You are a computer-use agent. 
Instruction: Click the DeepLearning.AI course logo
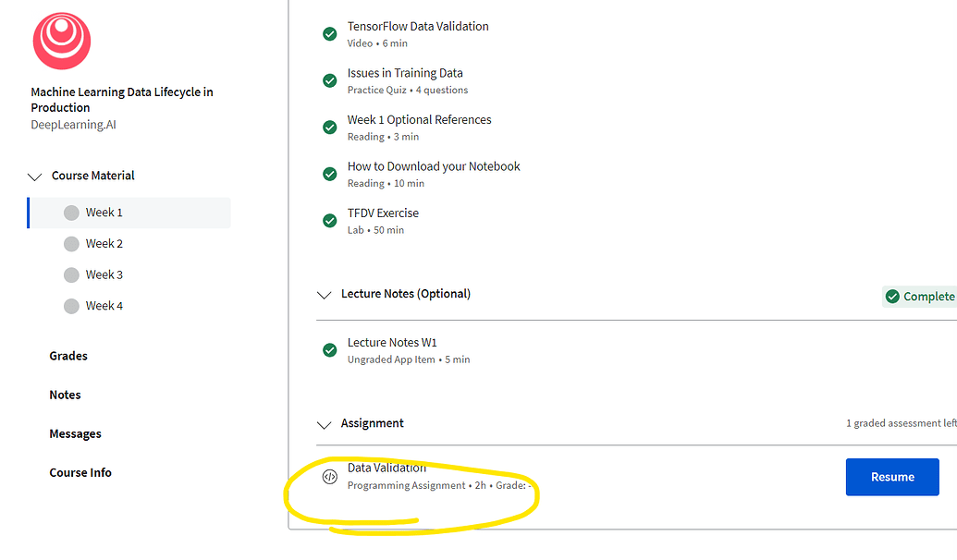pos(62,42)
